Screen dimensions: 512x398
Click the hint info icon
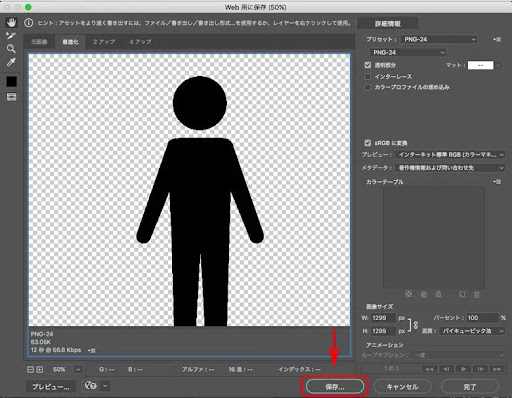[x=29, y=23]
